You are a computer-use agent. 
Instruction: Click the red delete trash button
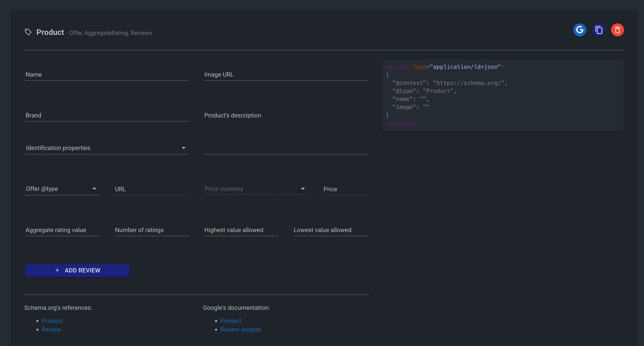pos(617,30)
